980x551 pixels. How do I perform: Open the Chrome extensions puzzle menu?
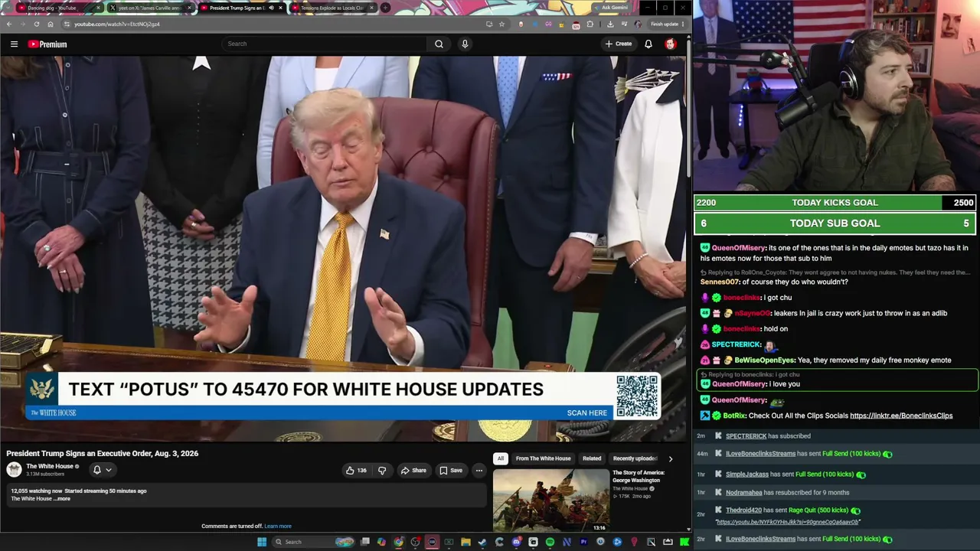(x=590, y=24)
